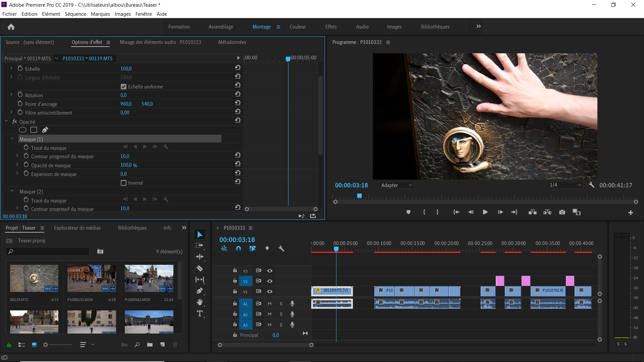644x362 pixels.
Task: Open the 1/4 playback resolution dropdown
Action: click(565, 185)
